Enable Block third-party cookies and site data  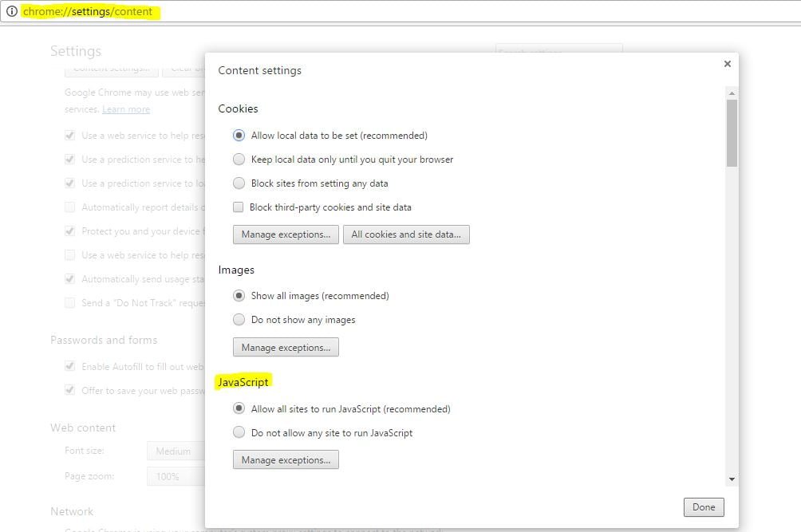[x=238, y=207]
